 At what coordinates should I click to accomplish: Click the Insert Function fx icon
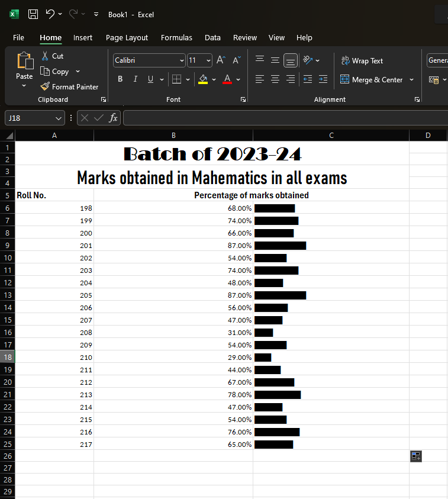[113, 118]
